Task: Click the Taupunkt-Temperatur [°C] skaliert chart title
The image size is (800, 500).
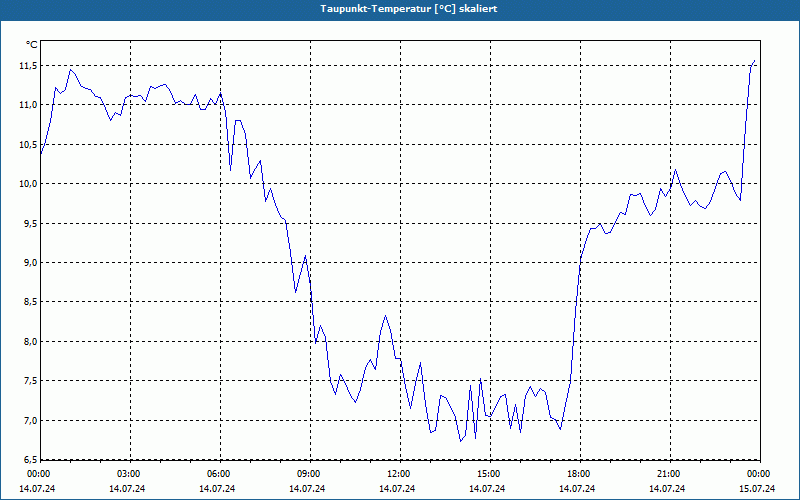Action: coord(409,9)
